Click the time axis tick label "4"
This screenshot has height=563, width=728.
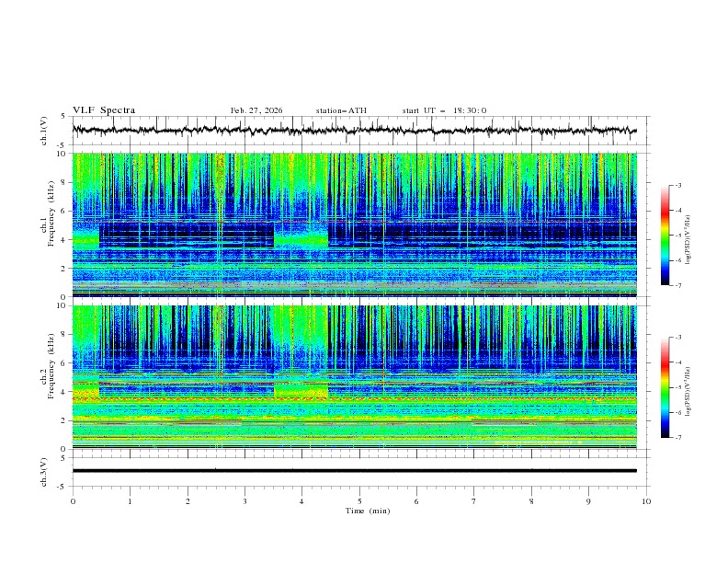pyautogui.click(x=301, y=501)
